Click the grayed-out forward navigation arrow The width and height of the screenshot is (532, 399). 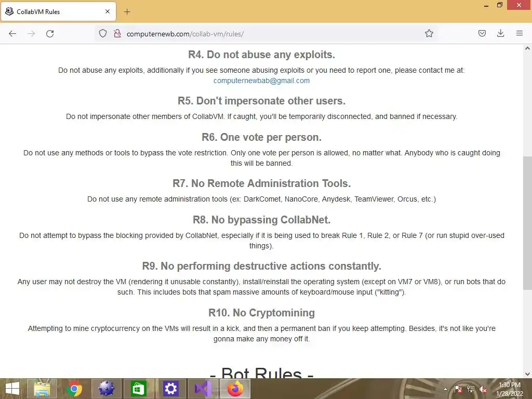31,34
